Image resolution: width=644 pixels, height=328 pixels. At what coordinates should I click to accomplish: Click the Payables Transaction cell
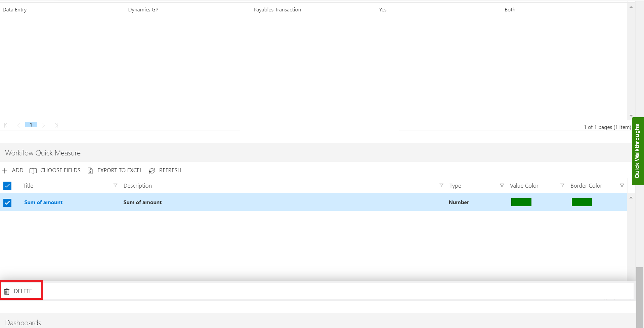coord(277,10)
